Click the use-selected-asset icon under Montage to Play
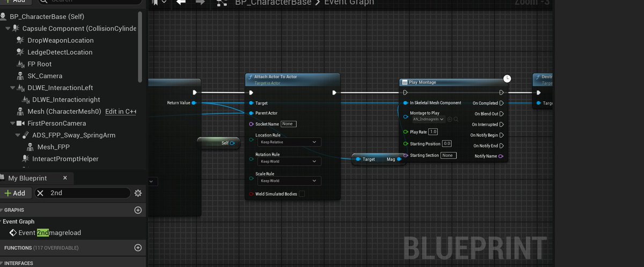This screenshot has height=267, width=644. point(449,119)
